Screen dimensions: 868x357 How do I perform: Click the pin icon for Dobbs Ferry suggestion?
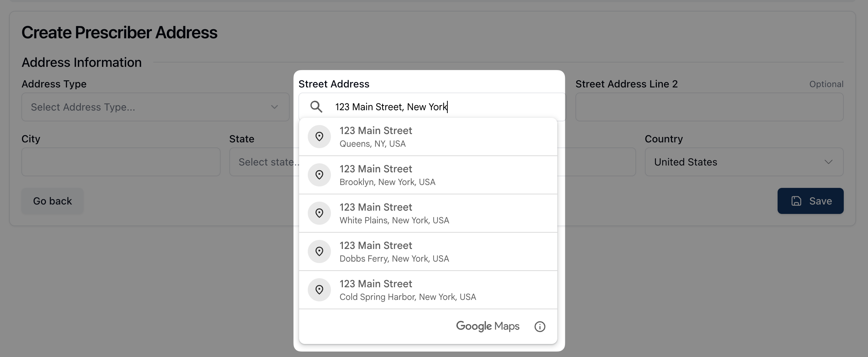pos(319,251)
